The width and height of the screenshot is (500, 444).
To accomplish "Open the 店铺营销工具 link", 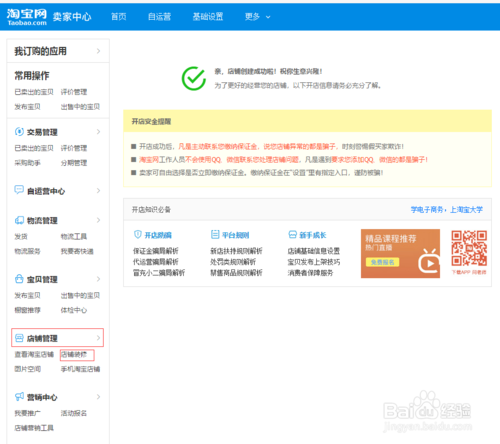I will [34, 428].
